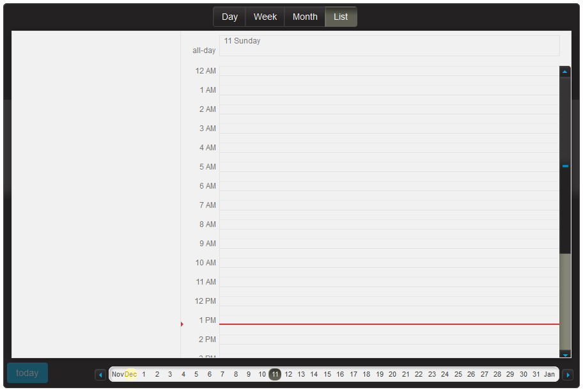Click the previous month arrow icon
This screenshot has width=583, height=392.
pyautogui.click(x=100, y=375)
